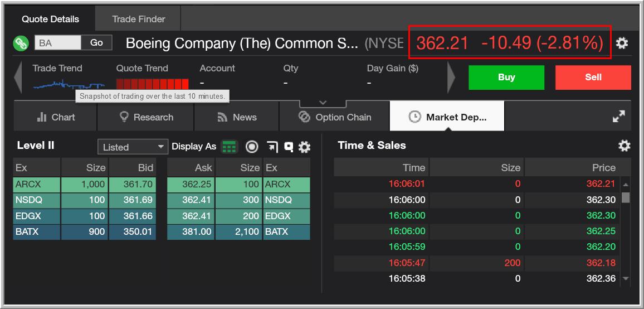Click the white tag icon next to Level II gear

(289, 147)
